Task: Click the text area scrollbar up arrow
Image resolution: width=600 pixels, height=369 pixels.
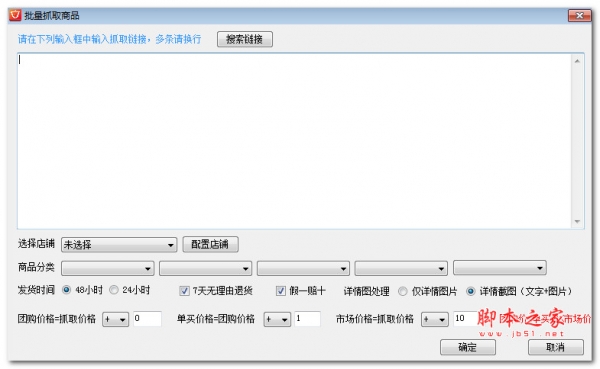Action: pos(577,61)
